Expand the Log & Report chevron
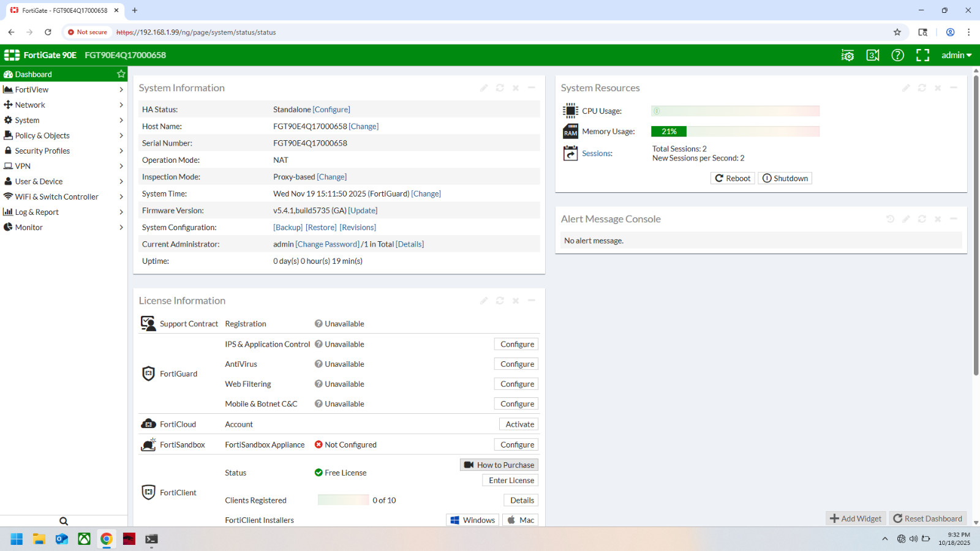The width and height of the screenshot is (980, 551). [121, 212]
